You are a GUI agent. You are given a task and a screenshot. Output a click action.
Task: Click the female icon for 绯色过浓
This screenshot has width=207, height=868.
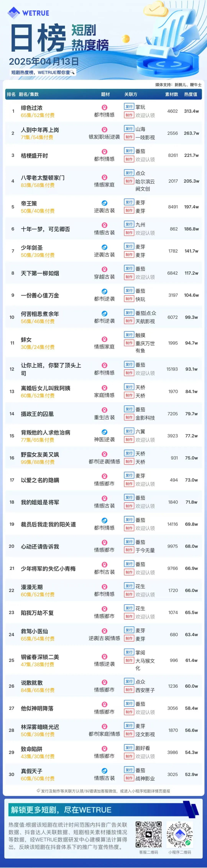click(104, 107)
